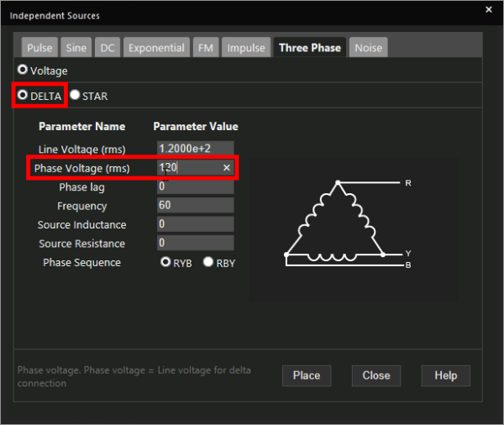504x425 pixels.
Task: Choose the STAR connection option
Action: click(x=75, y=95)
